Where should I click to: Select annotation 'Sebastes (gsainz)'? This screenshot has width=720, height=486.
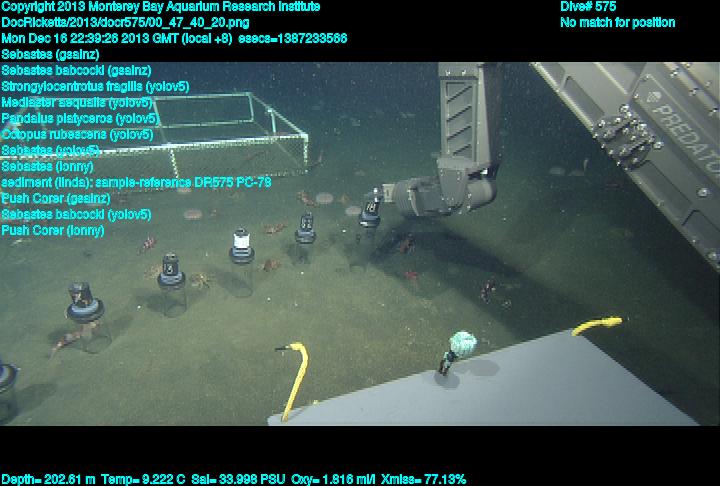pos(51,55)
